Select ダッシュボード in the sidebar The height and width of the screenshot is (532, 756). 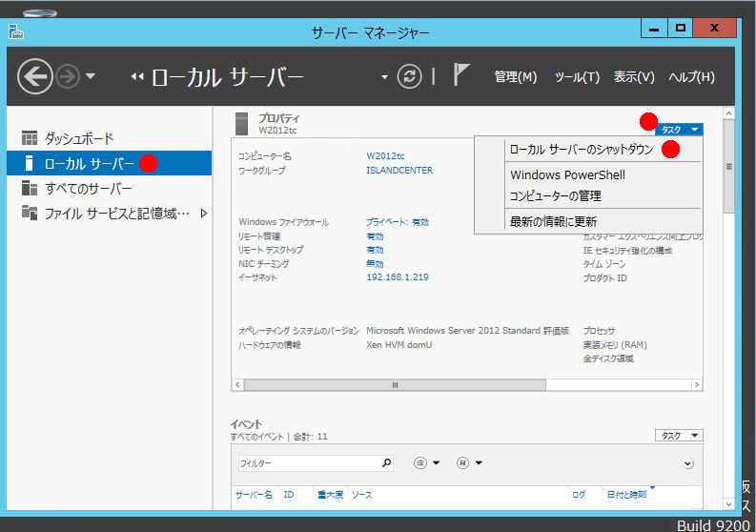tap(110, 138)
